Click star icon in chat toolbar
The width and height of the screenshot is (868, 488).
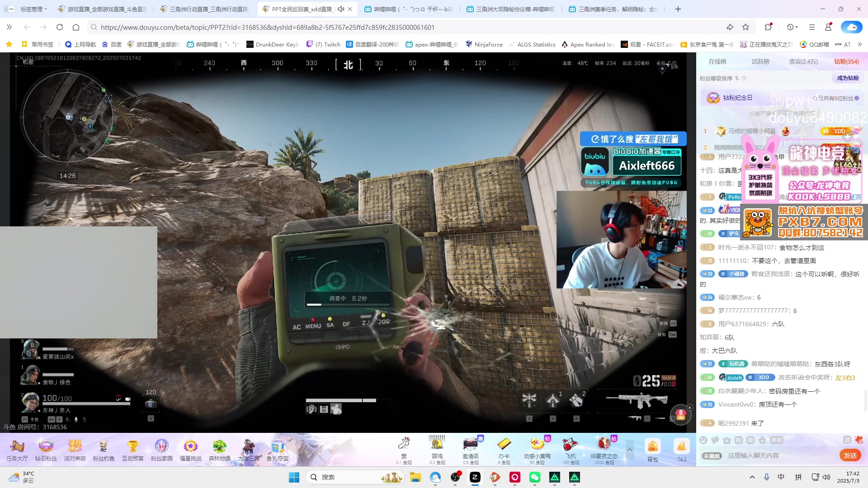click(x=762, y=440)
